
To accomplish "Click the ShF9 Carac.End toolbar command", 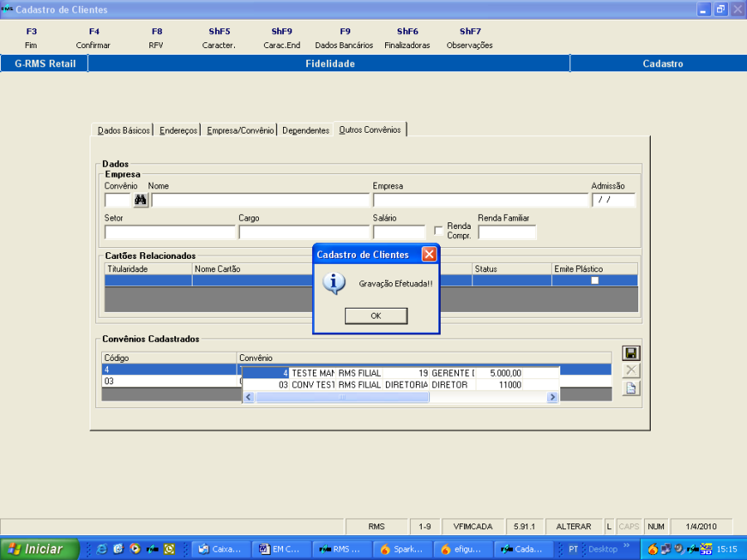I will click(281, 38).
